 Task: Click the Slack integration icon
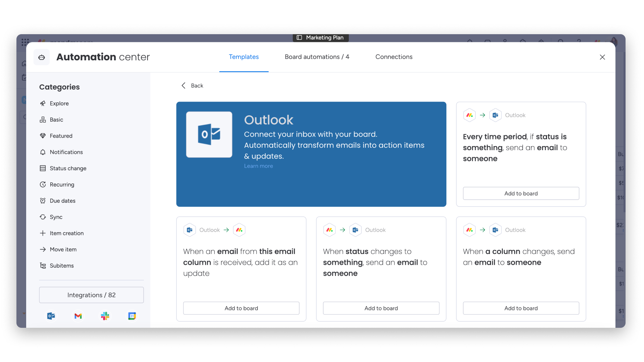click(x=105, y=316)
